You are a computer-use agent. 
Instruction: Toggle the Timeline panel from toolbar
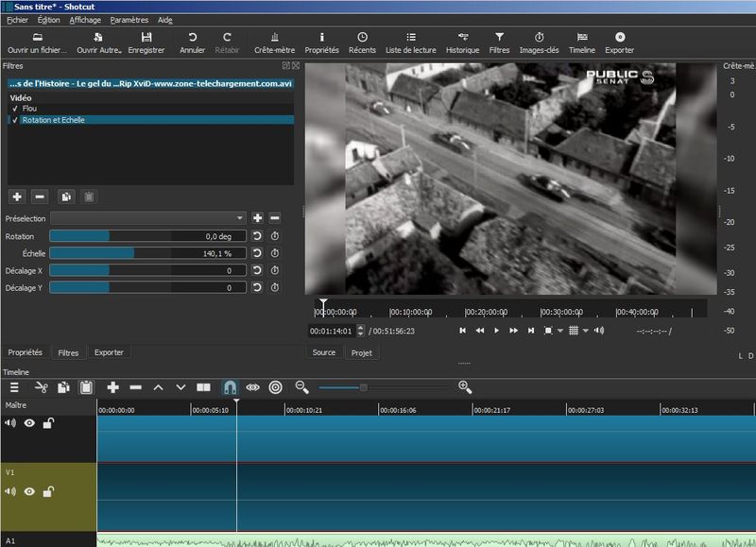582,43
